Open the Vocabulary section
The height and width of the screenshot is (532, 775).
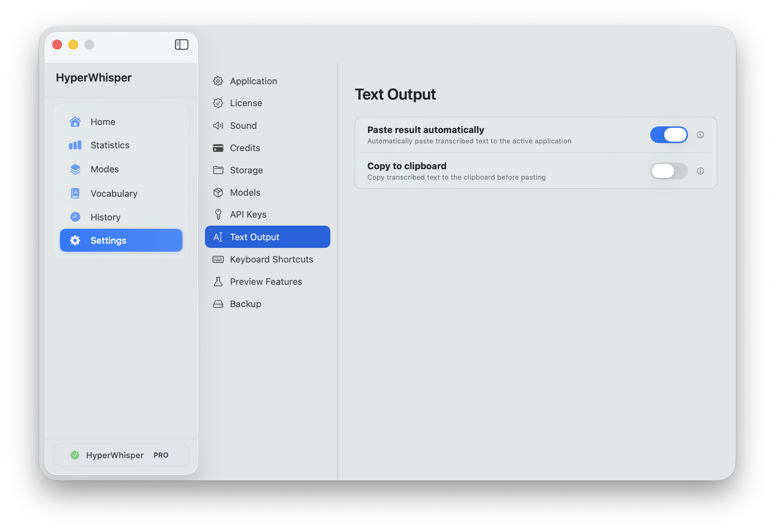pos(121,193)
